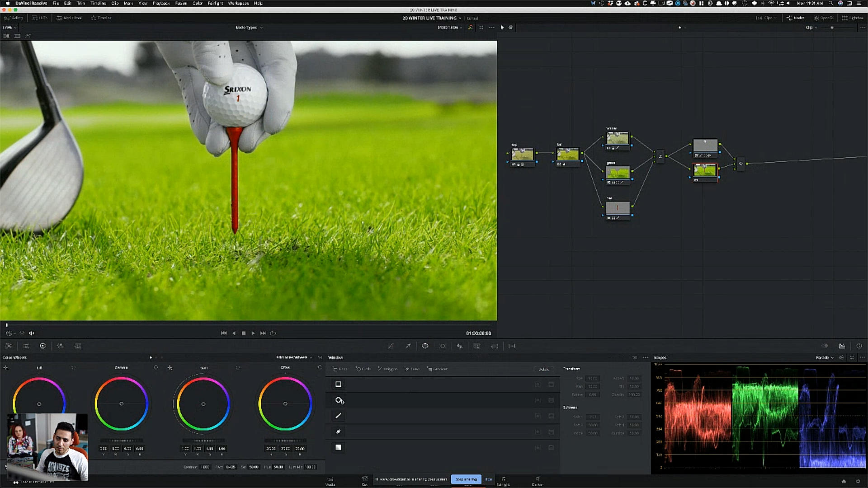Show the Scopes panel icon
Viewport: 868px width, 488px height.
tap(842, 346)
